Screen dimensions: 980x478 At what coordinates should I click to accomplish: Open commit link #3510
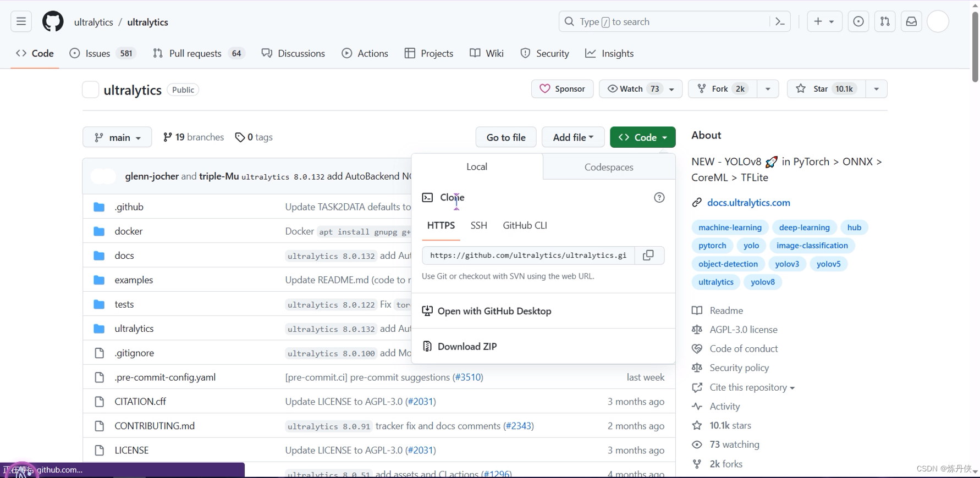tap(467, 377)
